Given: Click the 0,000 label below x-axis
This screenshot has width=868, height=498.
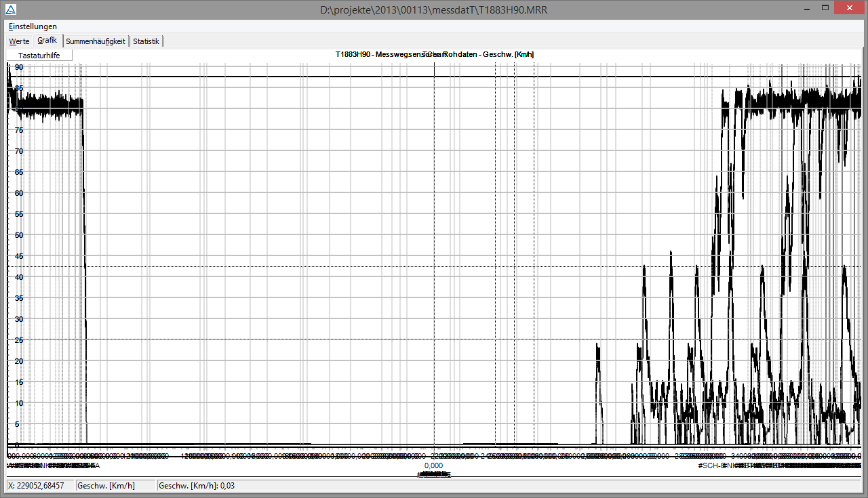Looking at the screenshot, I should click(x=434, y=465).
